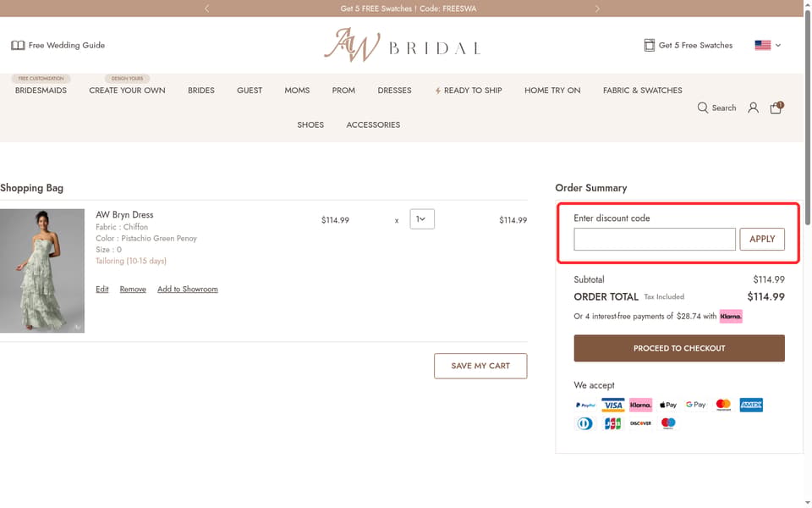
Task: Open the shopping bag icon
Action: (776, 108)
